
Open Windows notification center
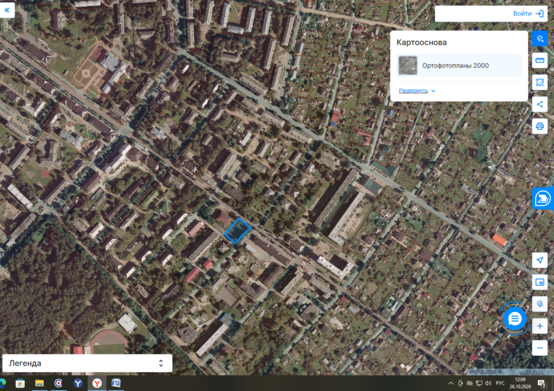pos(541,383)
